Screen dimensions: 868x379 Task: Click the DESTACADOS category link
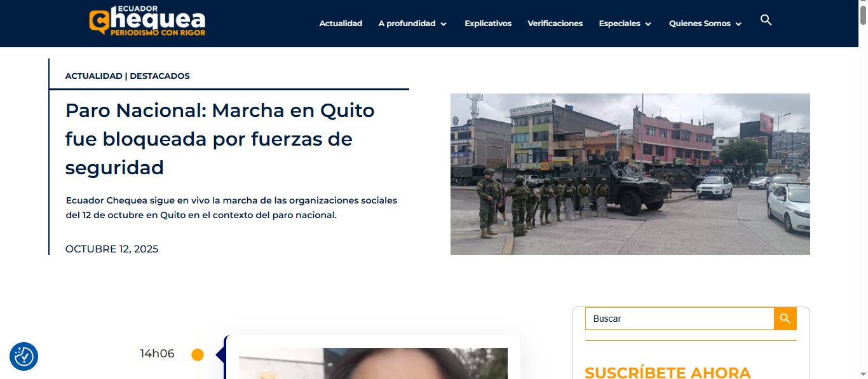[x=159, y=76]
